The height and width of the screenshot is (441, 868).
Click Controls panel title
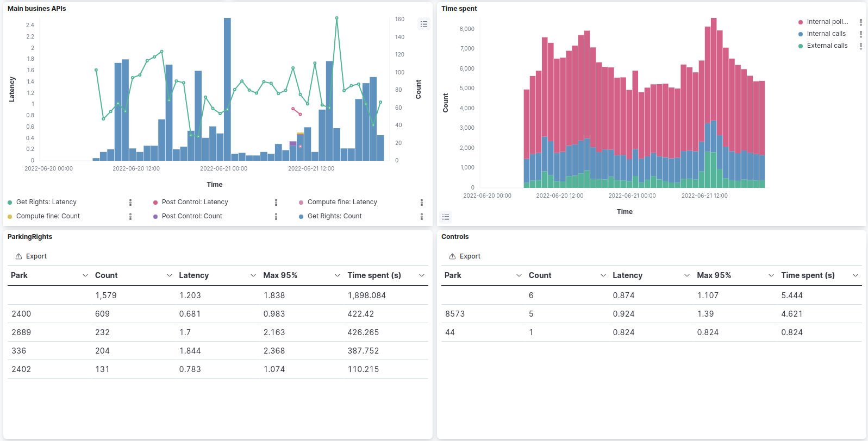coord(455,237)
